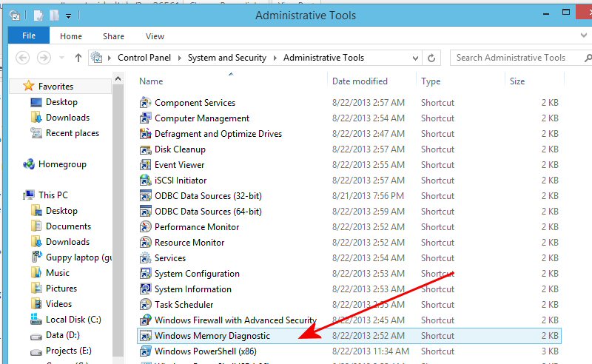592x364 pixels.
Task: Click the New folder quick access icon
Action: (54, 16)
